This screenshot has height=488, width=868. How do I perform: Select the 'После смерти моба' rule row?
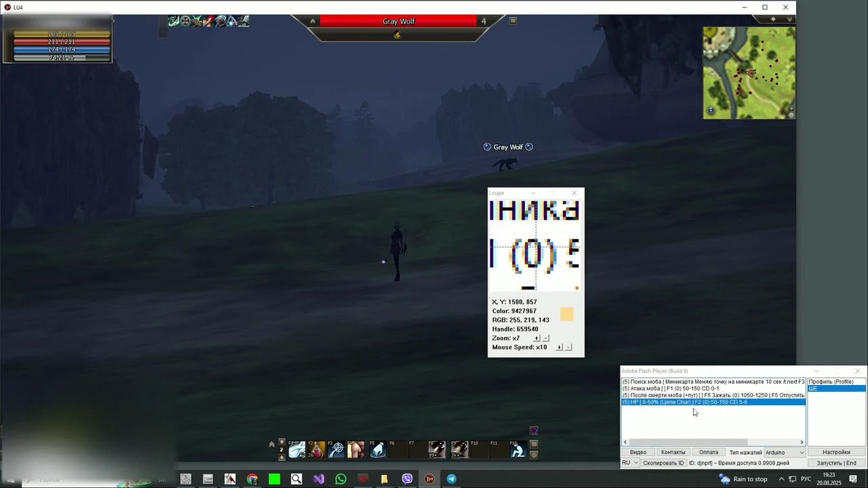713,395
